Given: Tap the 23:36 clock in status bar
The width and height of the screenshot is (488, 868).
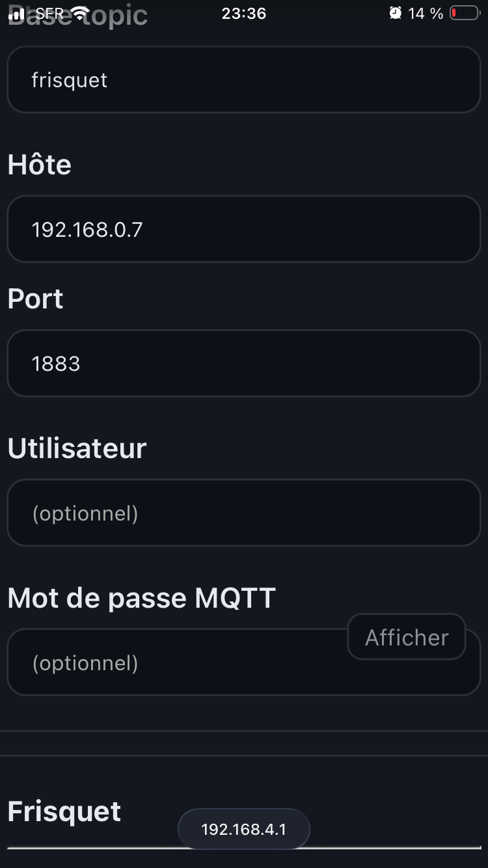Looking at the screenshot, I should click(244, 13).
